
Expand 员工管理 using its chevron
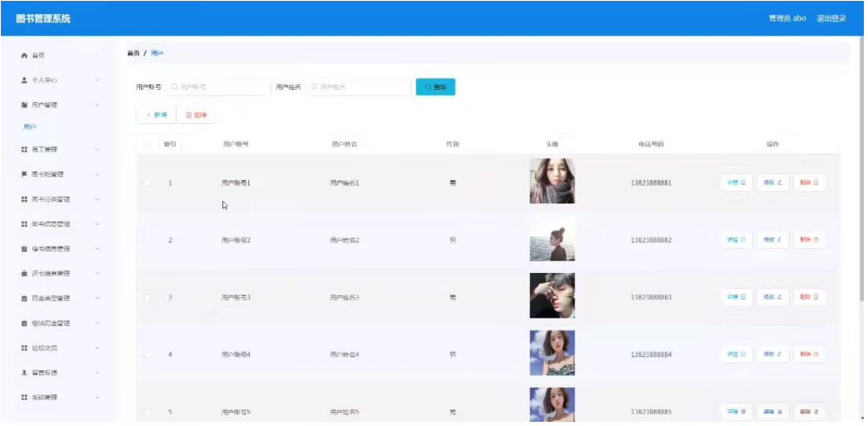pyautogui.click(x=97, y=150)
